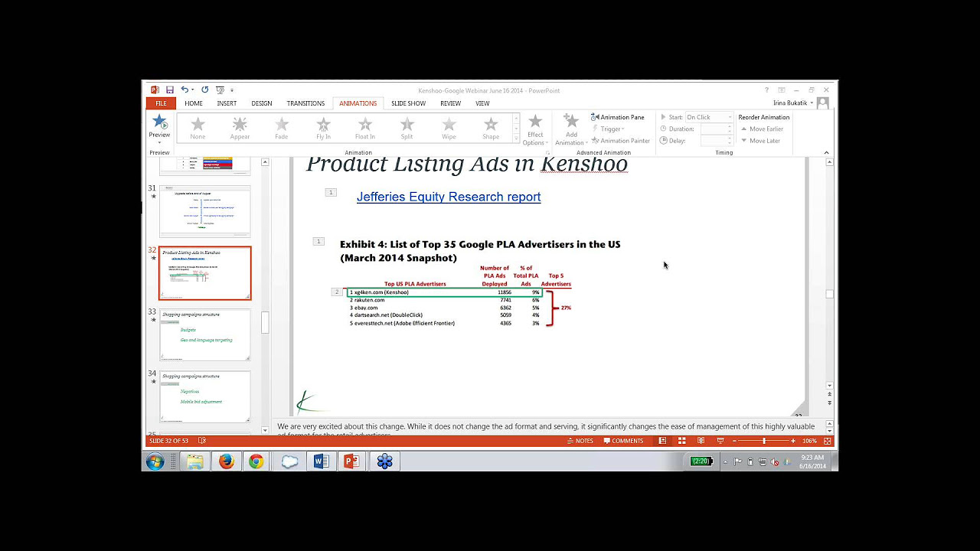Expand the animation gallery More arrow
This screenshot has width=980, height=551.
pyautogui.click(x=516, y=140)
